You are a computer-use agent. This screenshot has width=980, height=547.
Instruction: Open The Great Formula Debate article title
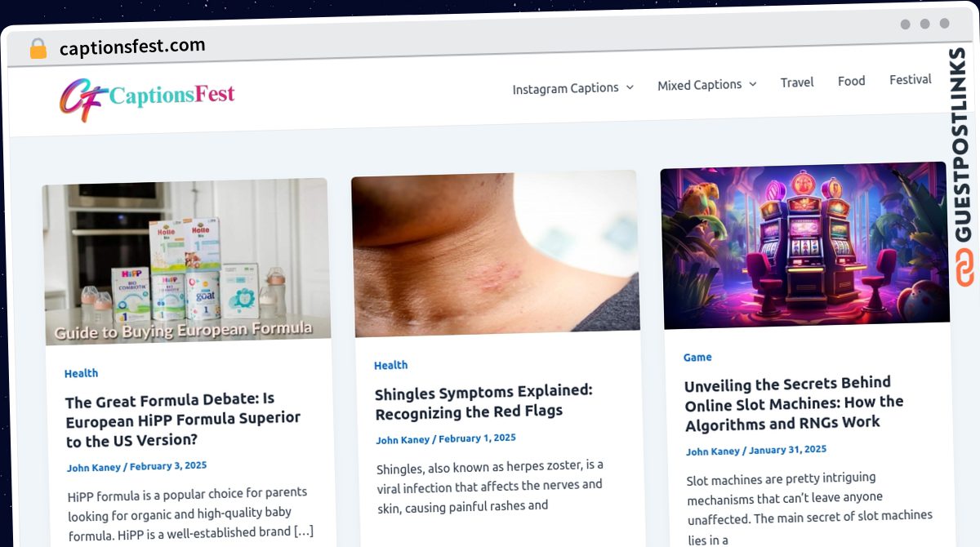coord(183,420)
